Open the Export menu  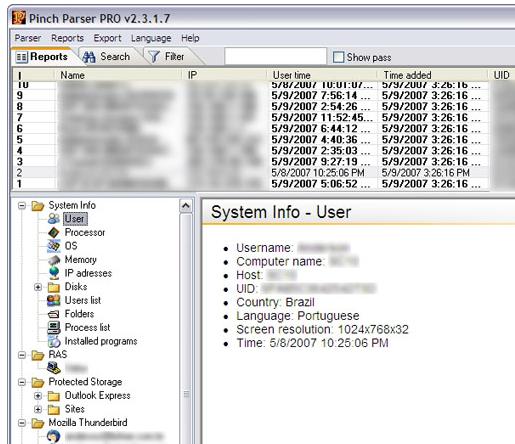pyautogui.click(x=107, y=38)
